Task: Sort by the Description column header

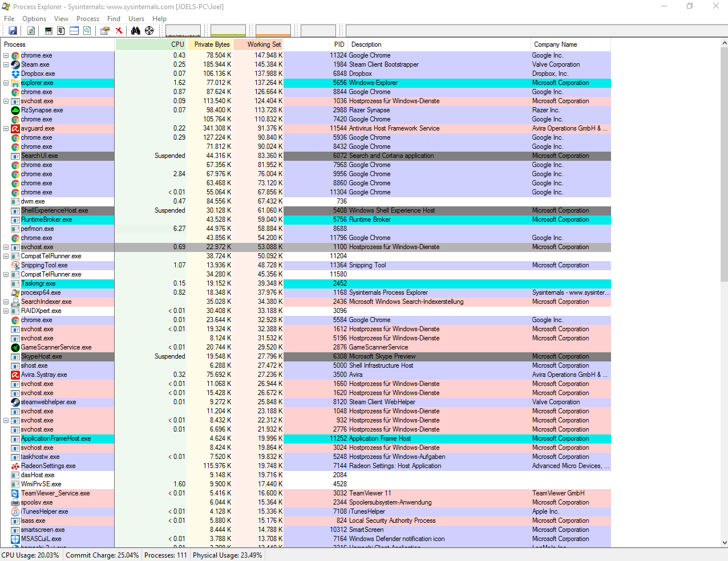Action: pyautogui.click(x=439, y=44)
